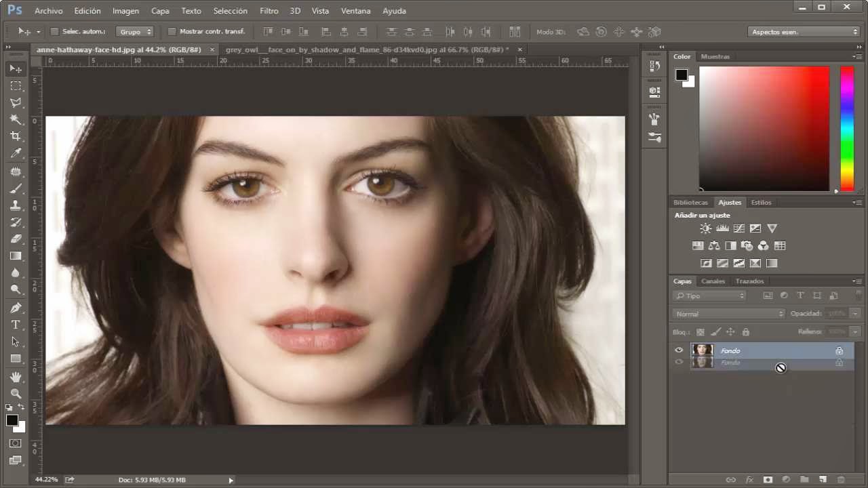Open the Normal blend mode dropdown
Image resolution: width=868 pixels, height=488 pixels.
(729, 314)
